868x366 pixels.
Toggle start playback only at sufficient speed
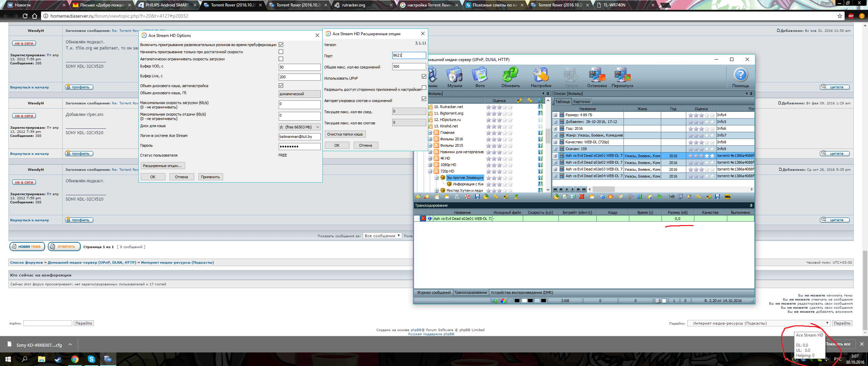tap(281, 52)
